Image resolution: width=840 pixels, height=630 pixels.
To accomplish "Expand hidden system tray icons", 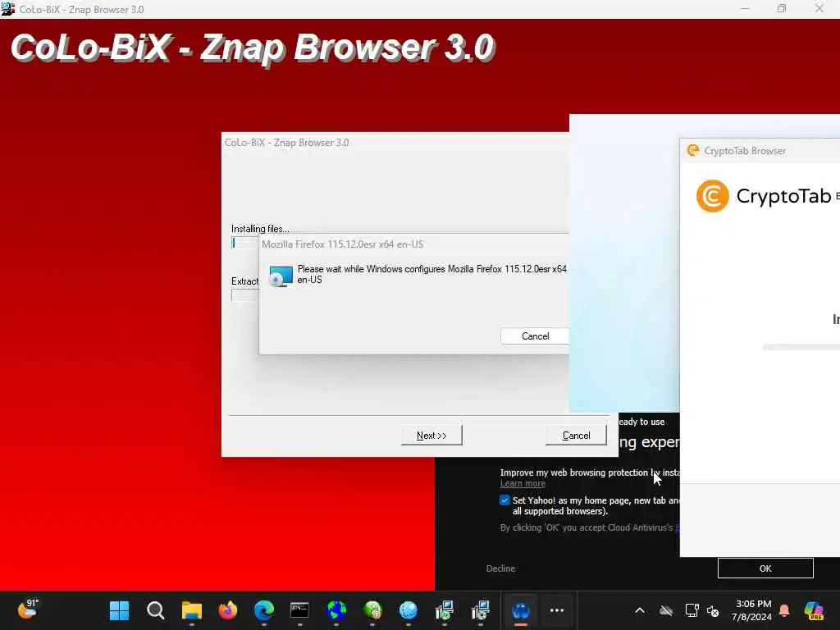I will [x=640, y=610].
